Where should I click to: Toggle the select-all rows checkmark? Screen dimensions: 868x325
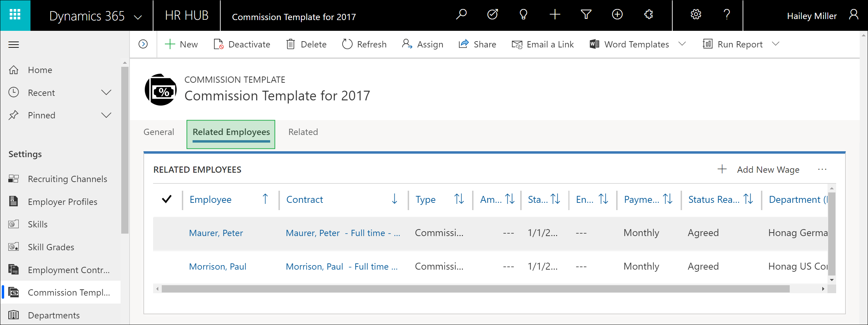(x=167, y=199)
